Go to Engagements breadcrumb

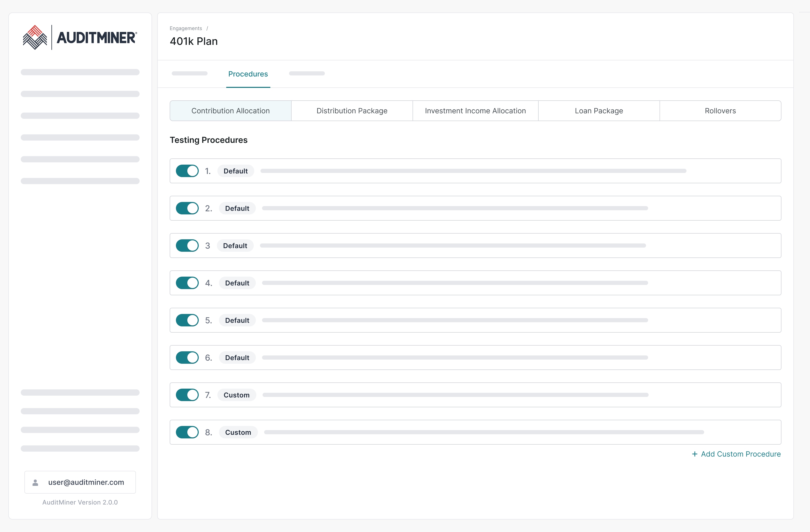click(186, 28)
